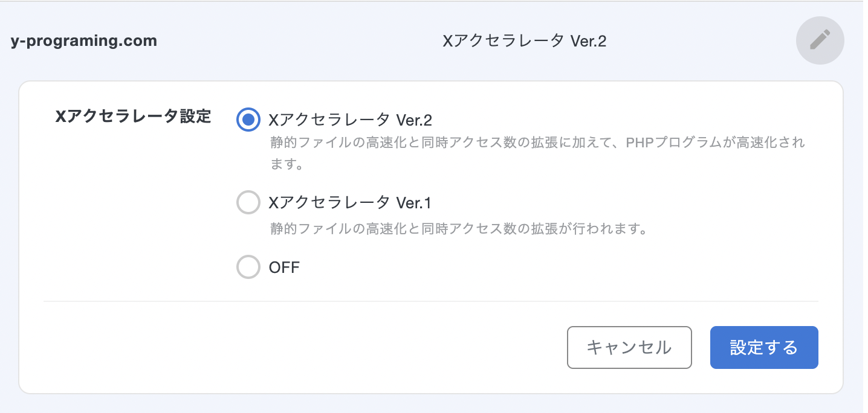
Task: Click the ます。 text ending Ver.2 description
Action: point(287,164)
